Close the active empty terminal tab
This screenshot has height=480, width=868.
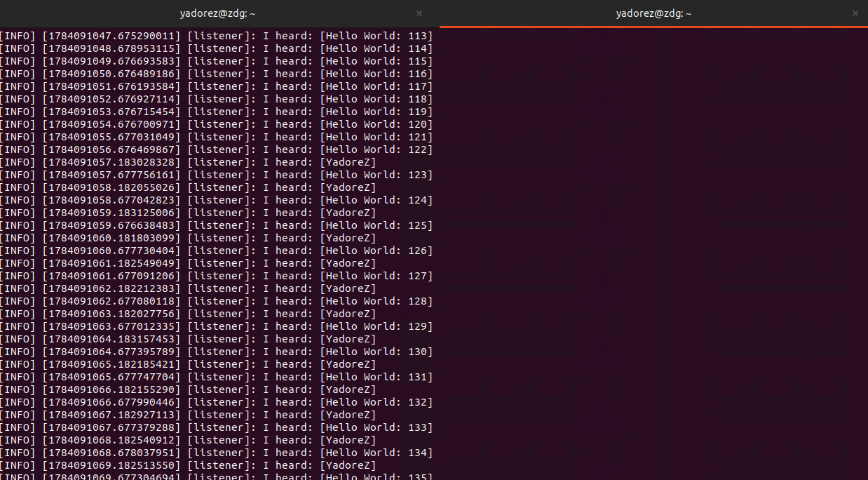tap(855, 13)
